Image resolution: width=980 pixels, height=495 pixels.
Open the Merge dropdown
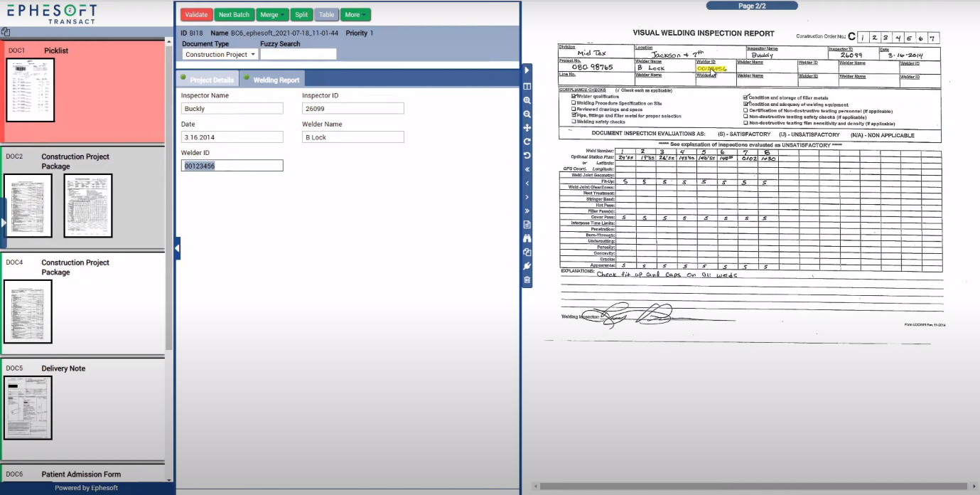tap(273, 14)
